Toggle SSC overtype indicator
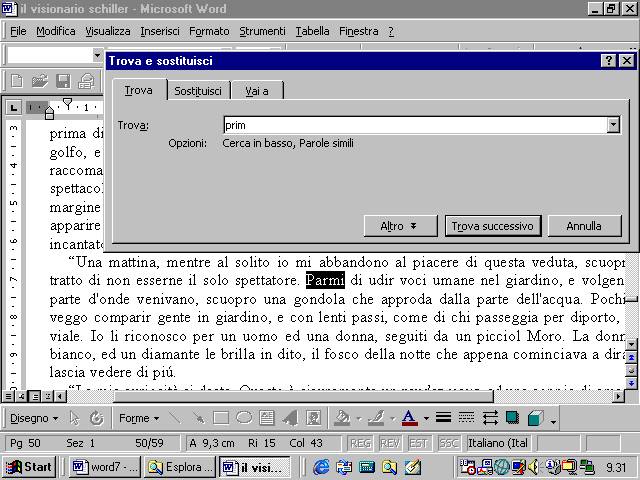Screen dimensions: 640x480 pyautogui.click(x=448, y=443)
